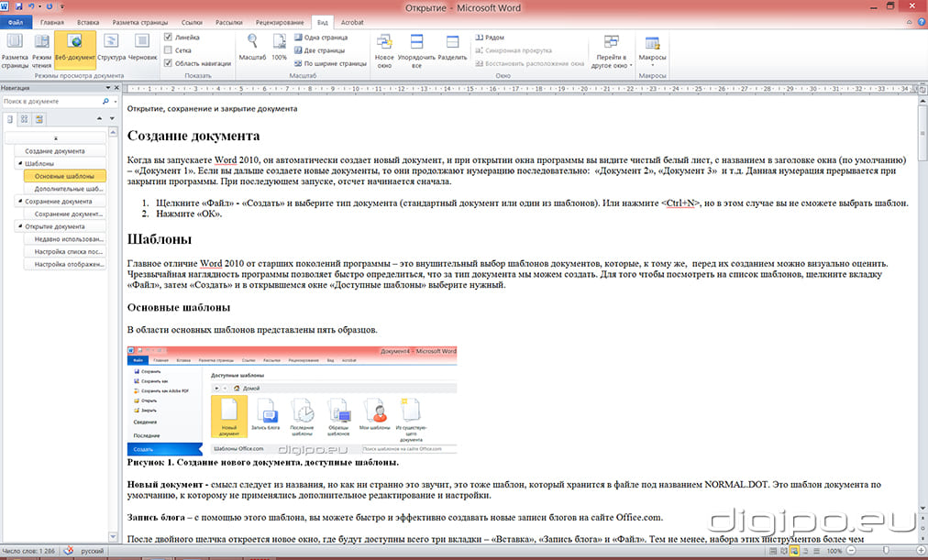The image size is (928, 560).
Task: Enable the Сетка gridlines checkbox
Action: tap(168, 50)
